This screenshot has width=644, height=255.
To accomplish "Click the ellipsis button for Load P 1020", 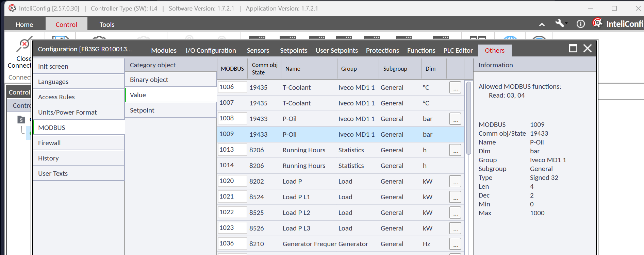I will point(455,181).
